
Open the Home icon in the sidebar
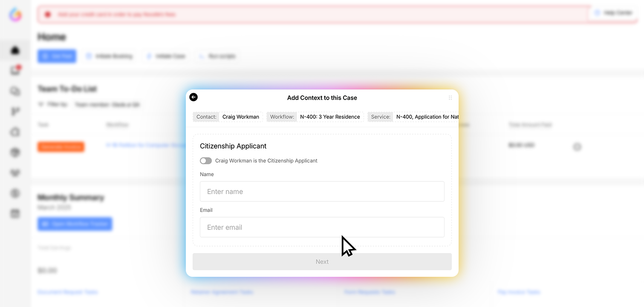pos(15,50)
